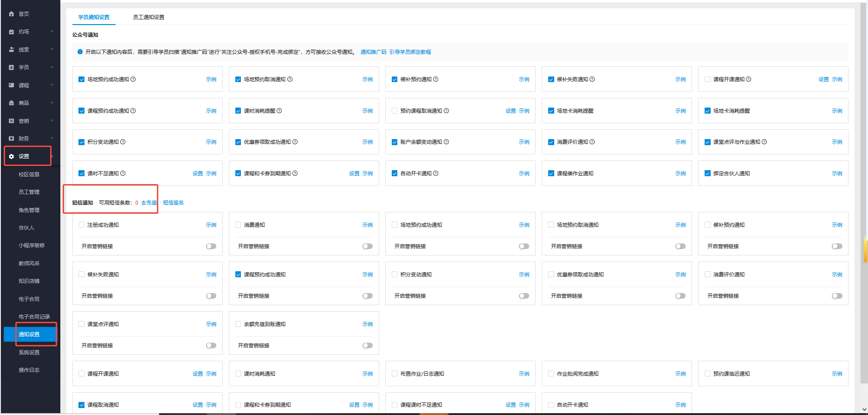Click the help icon beside 场地预约成功通知
This screenshot has height=415, width=868.
pyautogui.click(x=133, y=79)
